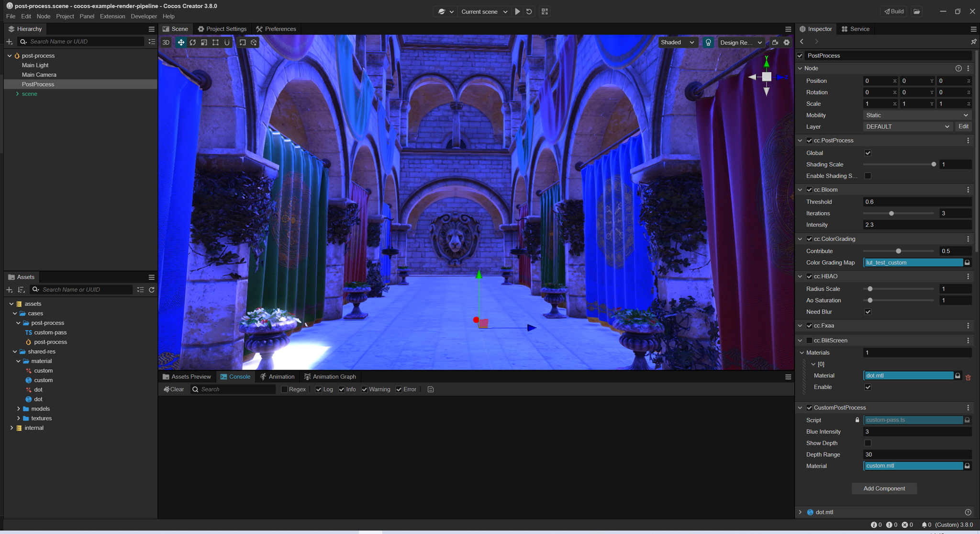Open cc.Bloom component options menu

(x=968, y=190)
